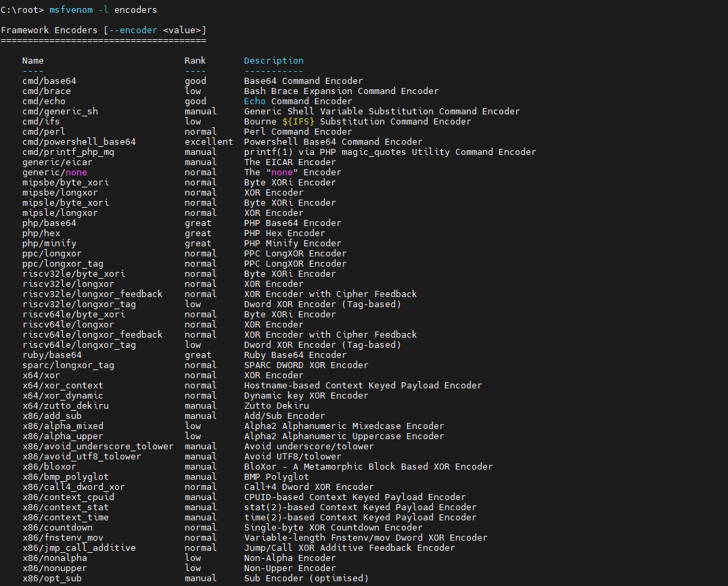
Task: Click the encoder name 'x86/context_cpuid'
Action: 68,498
